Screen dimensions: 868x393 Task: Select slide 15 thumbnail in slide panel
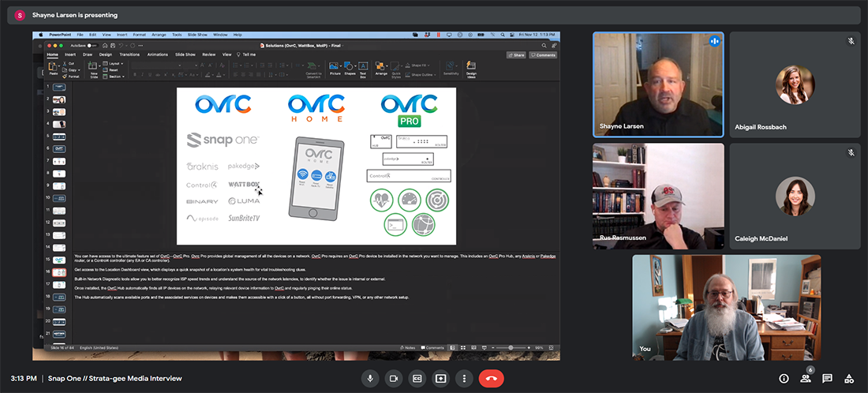tap(58, 260)
